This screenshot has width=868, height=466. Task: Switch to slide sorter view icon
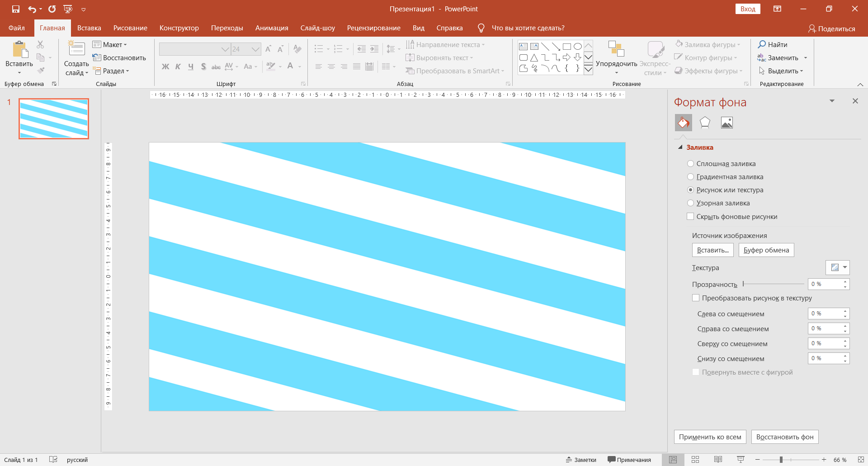click(x=695, y=460)
